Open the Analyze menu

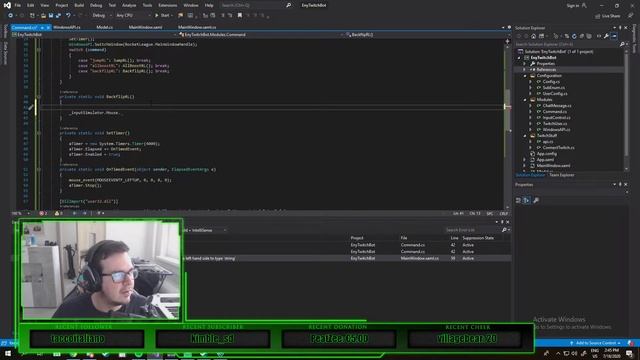click(x=129, y=5)
